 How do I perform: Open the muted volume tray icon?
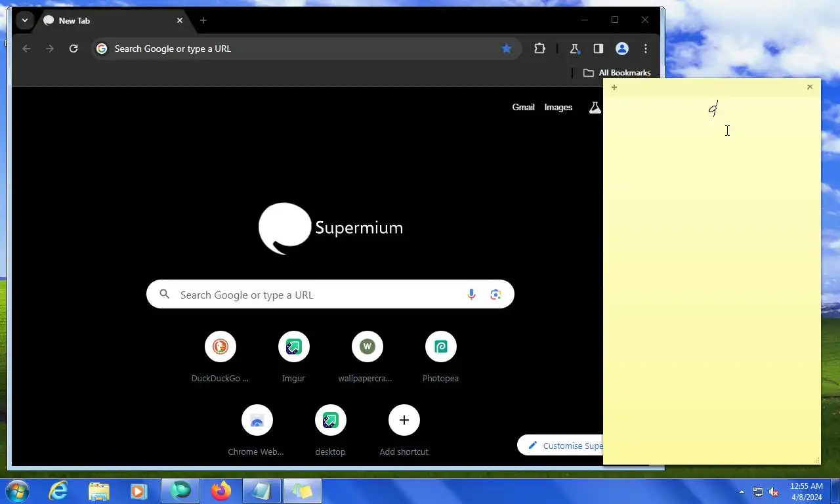[774, 492]
